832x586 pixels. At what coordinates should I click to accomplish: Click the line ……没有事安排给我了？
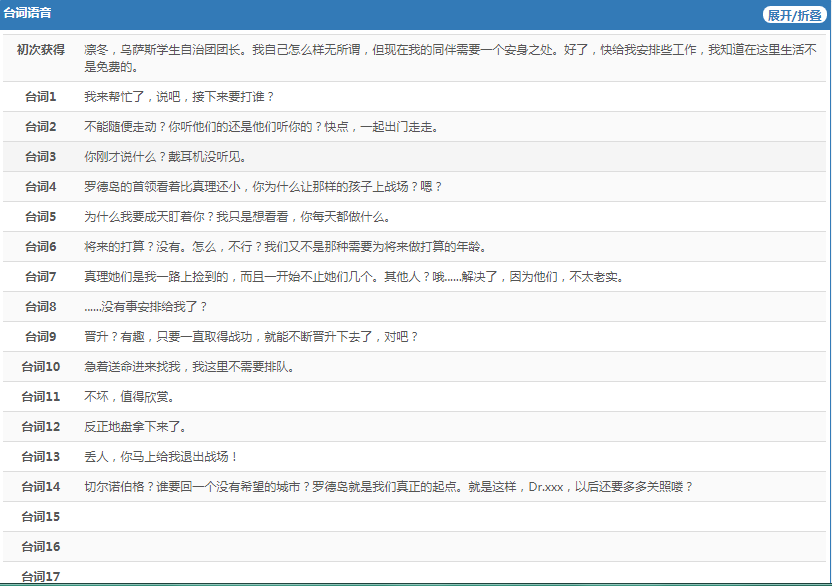tap(145, 307)
